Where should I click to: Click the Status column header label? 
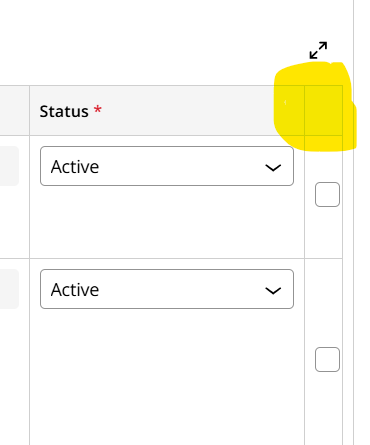(64, 111)
